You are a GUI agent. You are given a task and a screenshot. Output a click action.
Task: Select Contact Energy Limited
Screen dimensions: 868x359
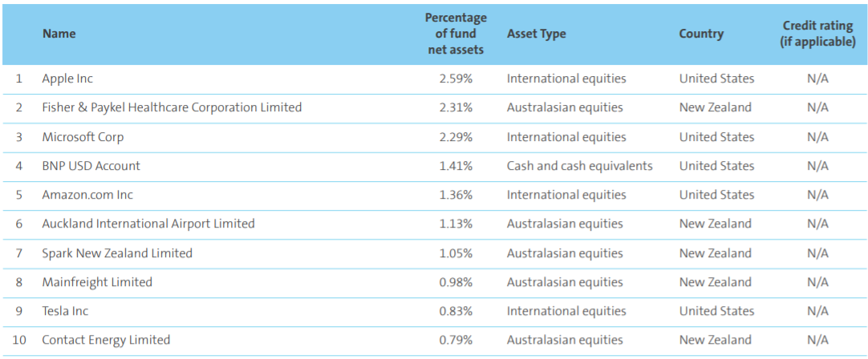pyautogui.click(x=106, y=340)
